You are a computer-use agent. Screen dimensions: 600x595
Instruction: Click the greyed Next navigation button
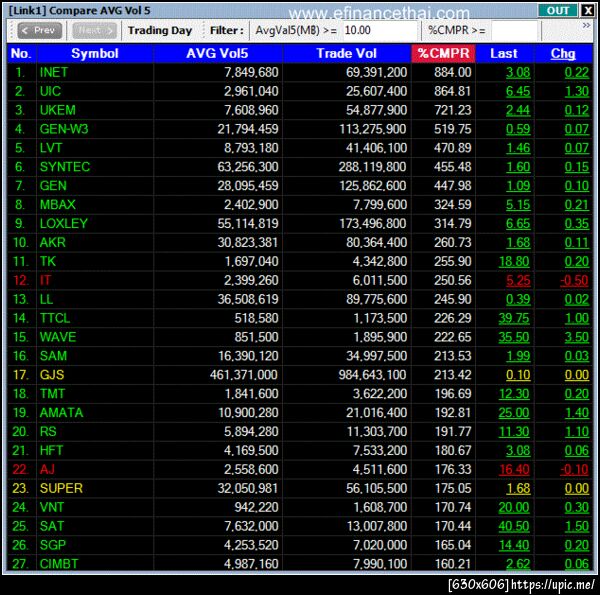click(95, 31)
